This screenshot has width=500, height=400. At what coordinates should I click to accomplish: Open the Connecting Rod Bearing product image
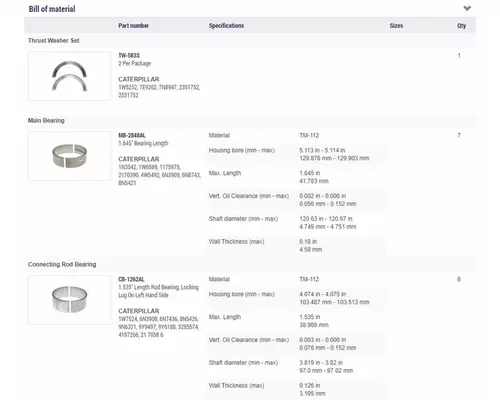tap(69, 300)
